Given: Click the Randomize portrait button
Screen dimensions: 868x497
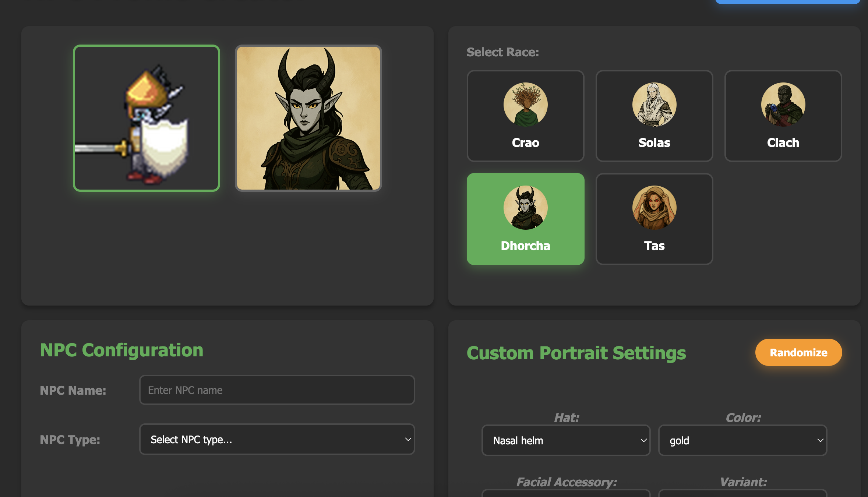Looking at the screenshot, I should 798,352.
